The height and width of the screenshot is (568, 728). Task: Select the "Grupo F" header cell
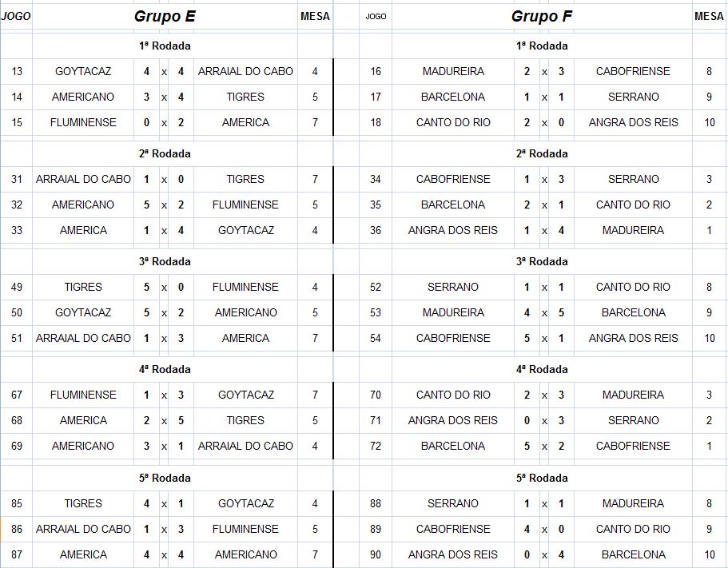(x=542, y=16)
